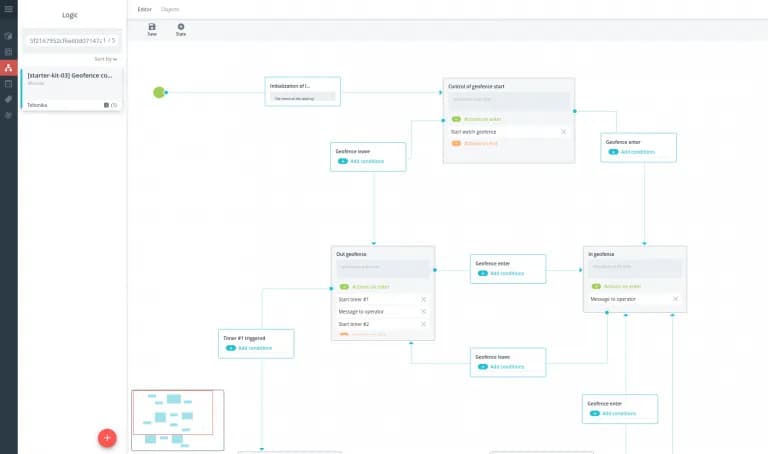
Task: Remove the 'Start watch geofence' action
Action: tap(563, 132)
